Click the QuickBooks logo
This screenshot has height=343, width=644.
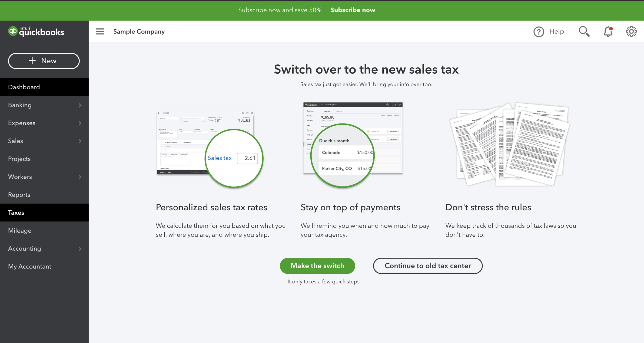coord(36,32)
